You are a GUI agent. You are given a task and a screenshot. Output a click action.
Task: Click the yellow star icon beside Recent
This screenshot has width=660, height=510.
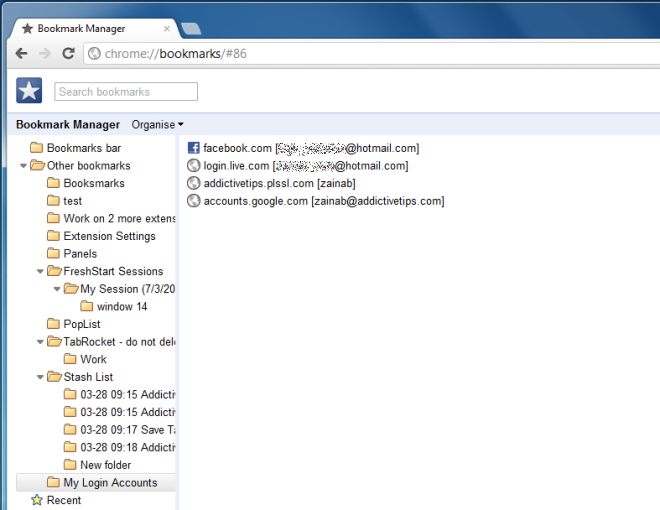click(x=37, y=500)
